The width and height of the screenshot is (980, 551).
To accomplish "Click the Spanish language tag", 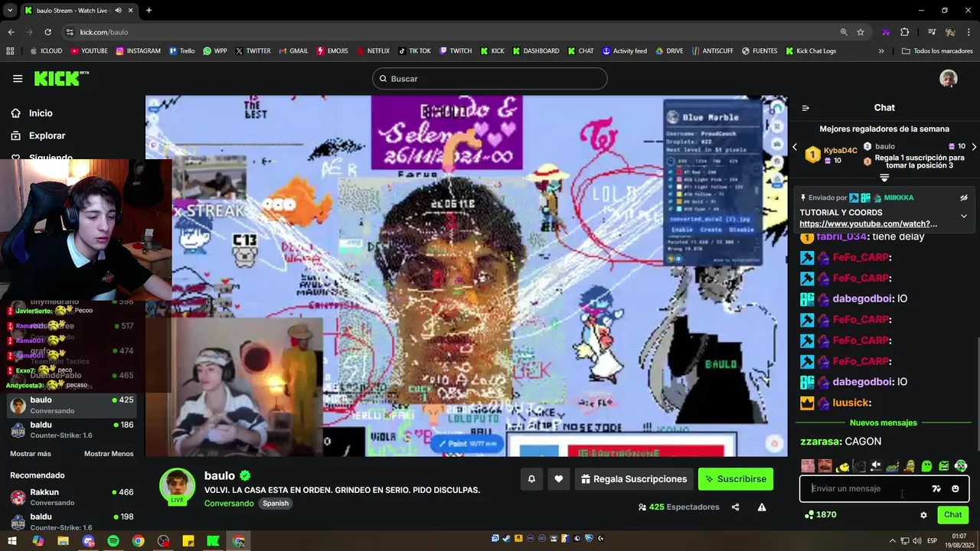I will [276, 504].
